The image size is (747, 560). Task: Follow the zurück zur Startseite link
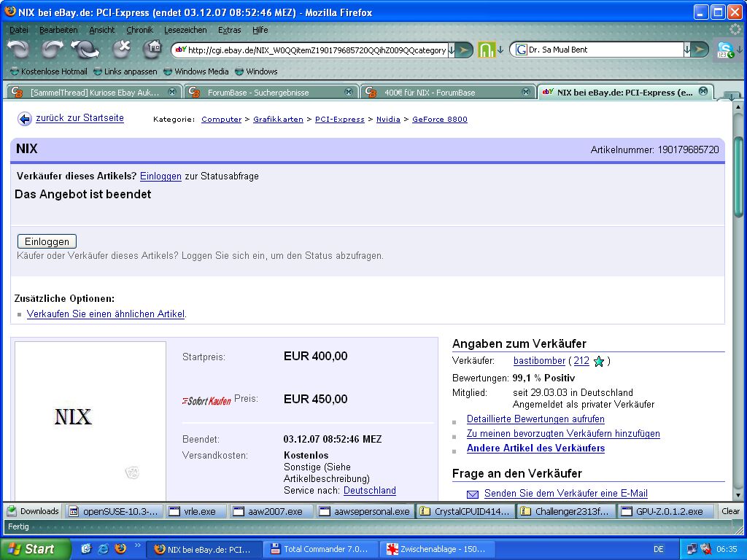(x=80, y=118)
